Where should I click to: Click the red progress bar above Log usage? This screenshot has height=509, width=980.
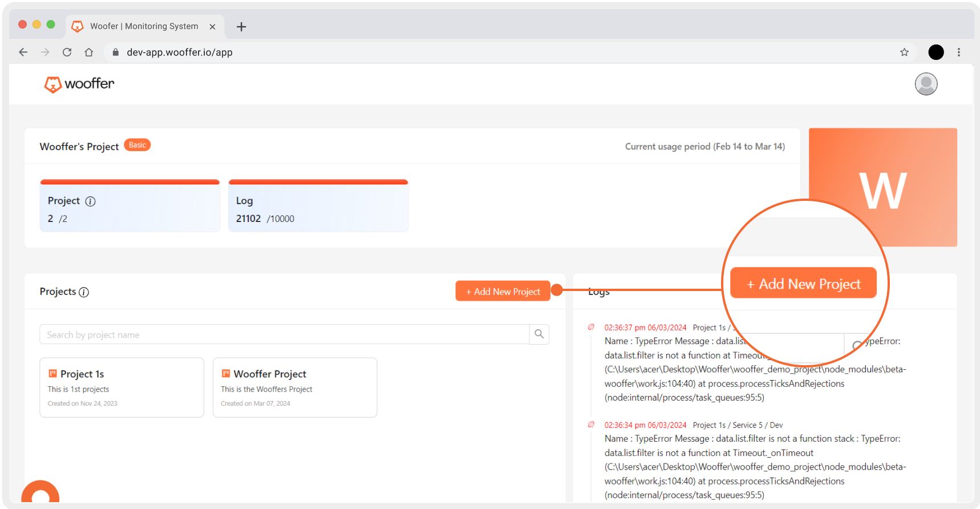(x=318, y=182)
